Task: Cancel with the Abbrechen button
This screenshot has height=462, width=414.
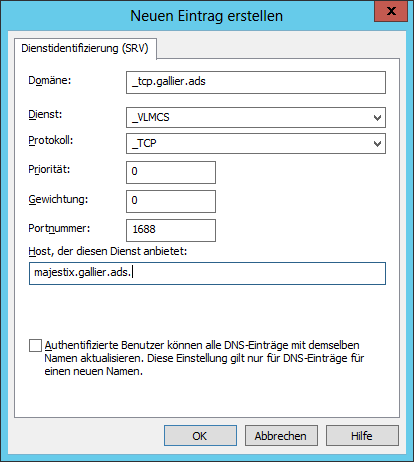Action: 281,435
